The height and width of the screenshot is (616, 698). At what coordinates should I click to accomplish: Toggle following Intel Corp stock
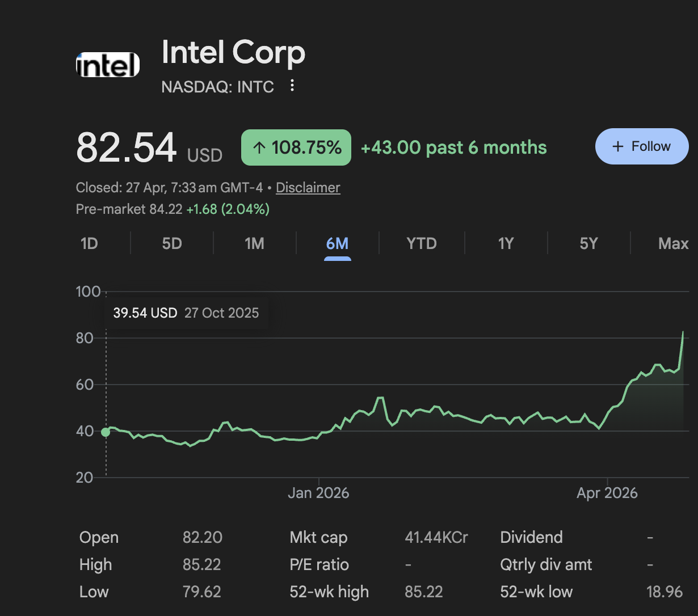642,146
